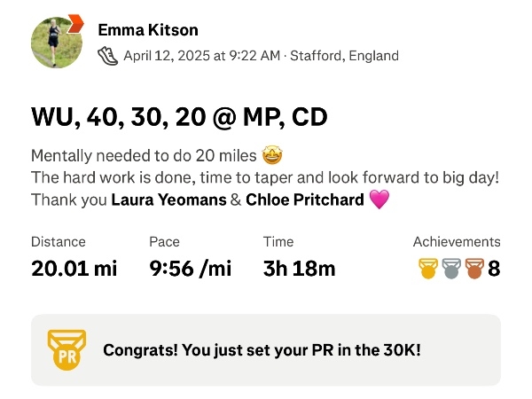The width and height of the screenshot is (532, 399).
Task: Open the Chloe Pritchard mention
Action: point(305,199)
